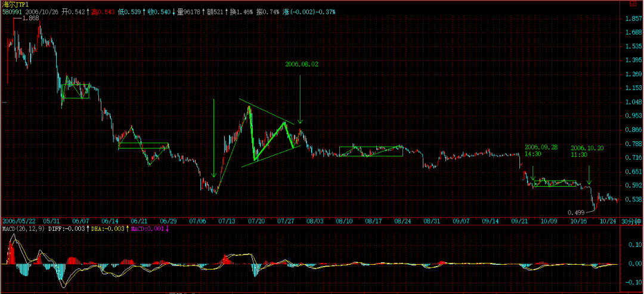This screenshot has height=294, width=644.
Task: Click the 0.716 price axis label
Action: pos(633,157)
